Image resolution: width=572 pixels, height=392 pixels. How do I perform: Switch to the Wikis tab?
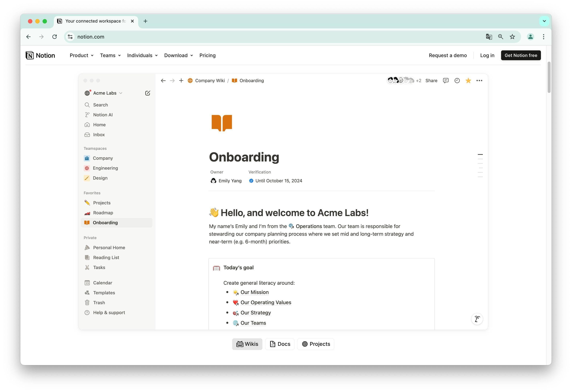click(x=247, y=344)
